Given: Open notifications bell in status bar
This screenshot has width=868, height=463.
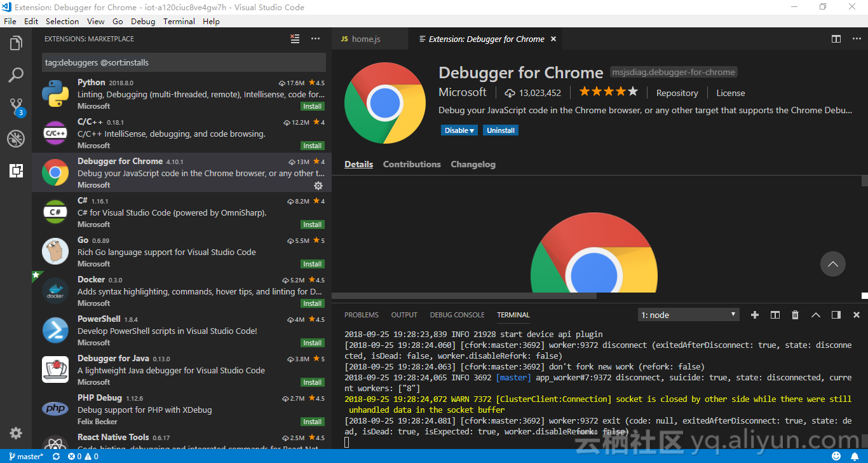Looking at the screenshot, I should (855, 457).
